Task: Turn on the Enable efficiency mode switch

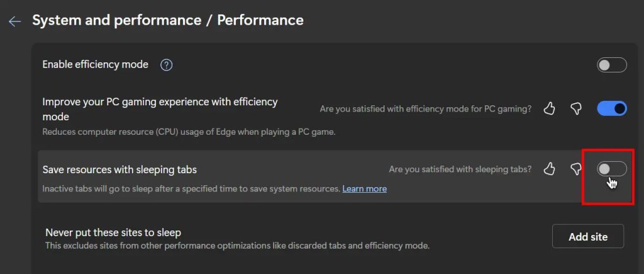Action: pyautogui.click(x=612, y=65)
